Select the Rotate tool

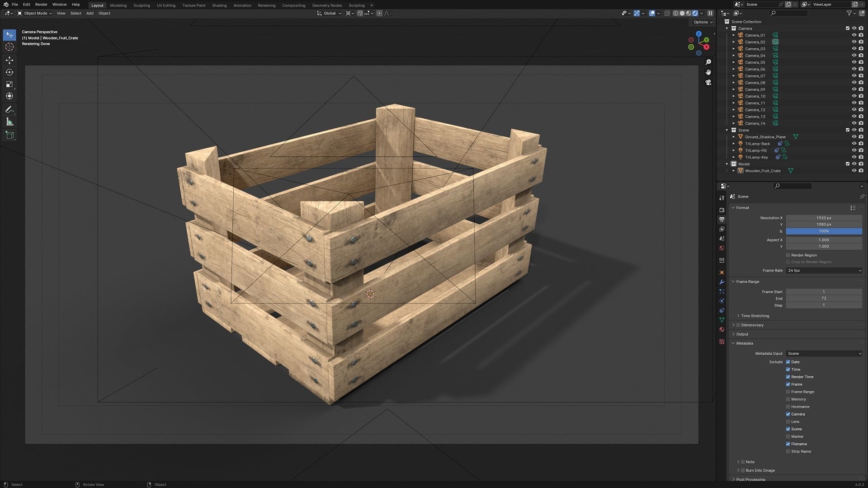[x=9, y=72]
